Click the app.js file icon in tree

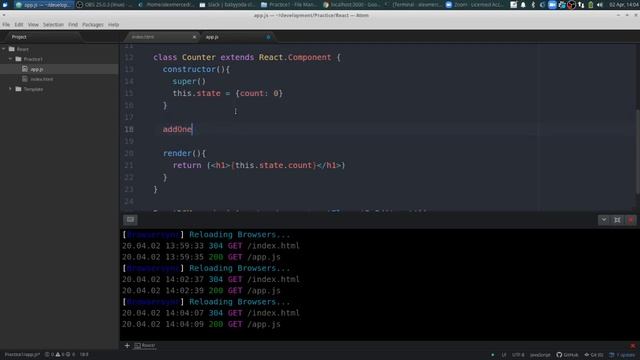point(25,69)
